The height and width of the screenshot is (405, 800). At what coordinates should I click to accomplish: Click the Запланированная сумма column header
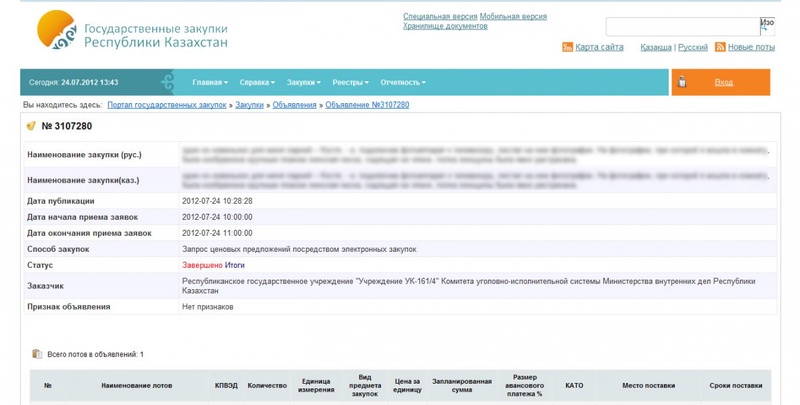(462, 386)
